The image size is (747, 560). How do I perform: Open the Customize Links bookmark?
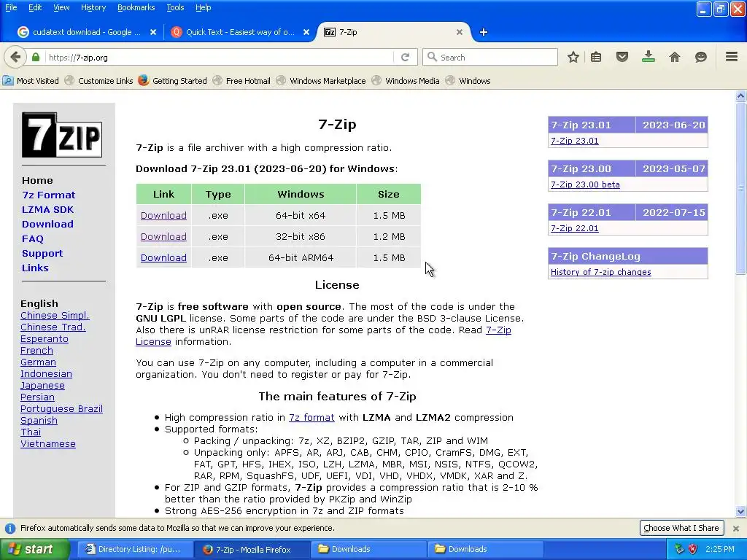click(99, 81)
